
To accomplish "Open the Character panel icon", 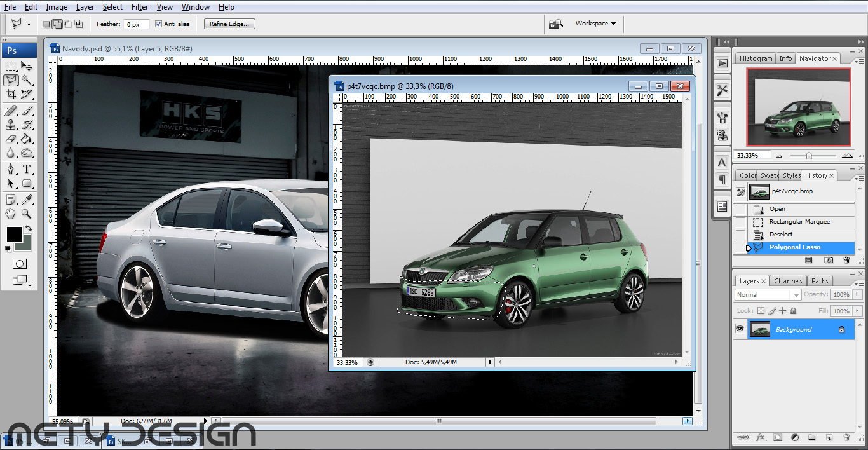I will [722, 163].
